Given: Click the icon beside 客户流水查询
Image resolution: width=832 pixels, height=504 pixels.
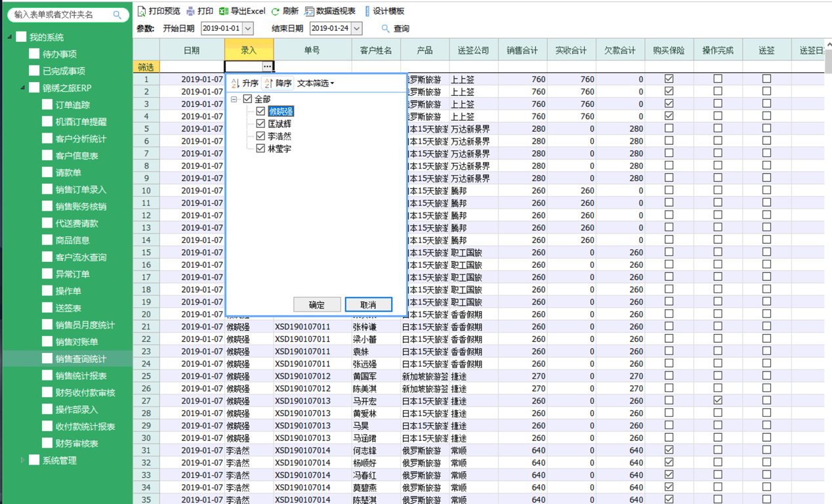Looking at the screenshot, I should coord(47,257).
